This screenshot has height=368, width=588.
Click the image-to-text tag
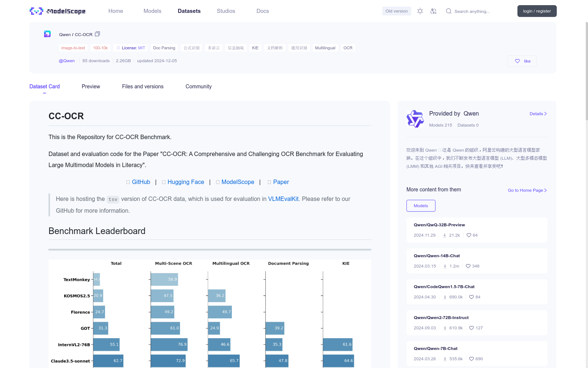click(73, 48)
